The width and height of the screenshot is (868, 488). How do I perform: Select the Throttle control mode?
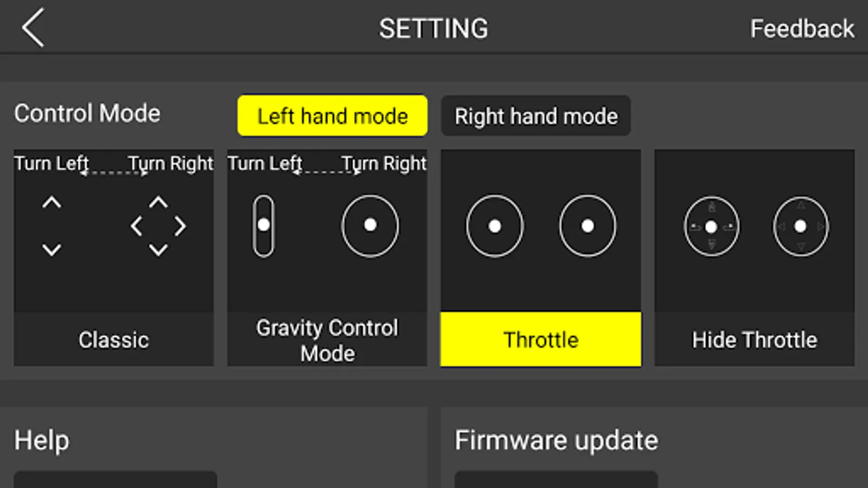pos(541,340)
